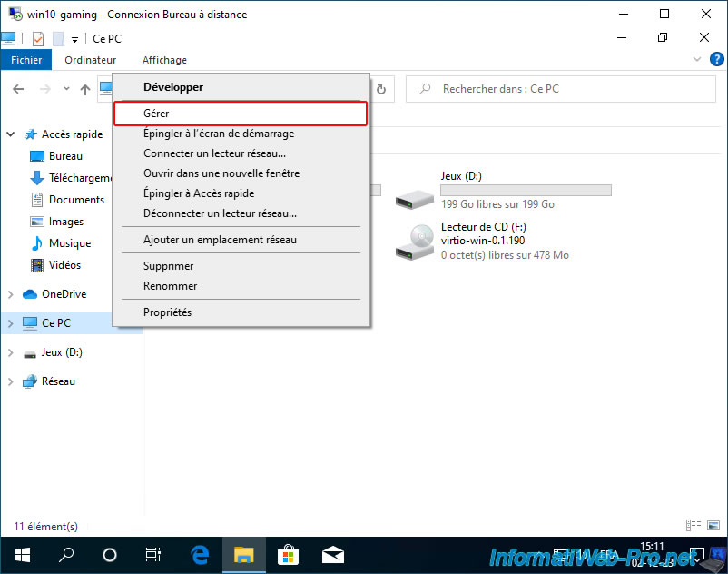Open the Help question mark icon

coord(716,59)
